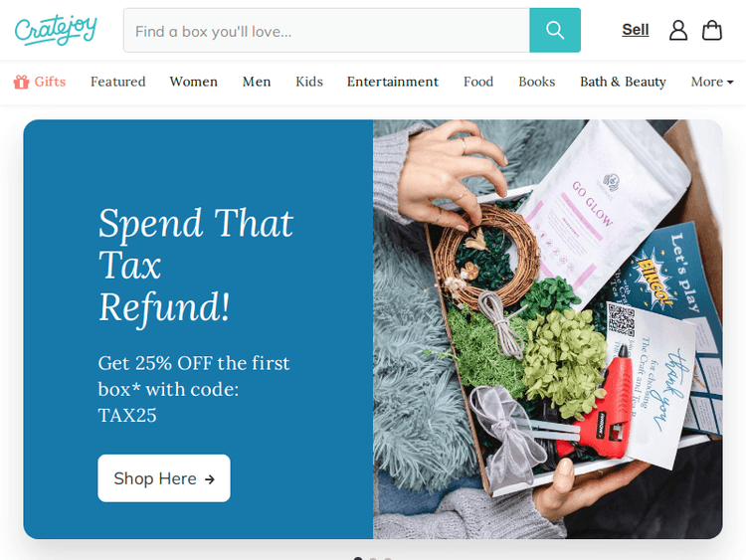Open the Featured category

pyautogui.click(x=118, y=82)
